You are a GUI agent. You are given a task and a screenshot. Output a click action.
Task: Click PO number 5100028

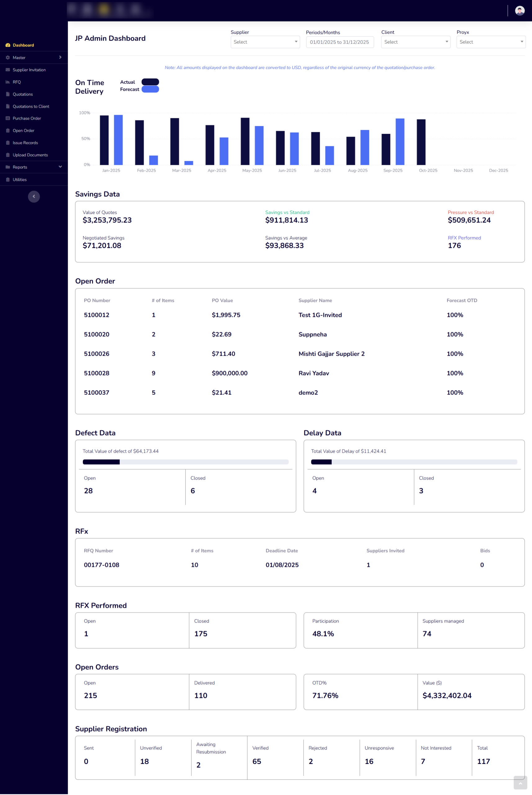pos(97,373)
